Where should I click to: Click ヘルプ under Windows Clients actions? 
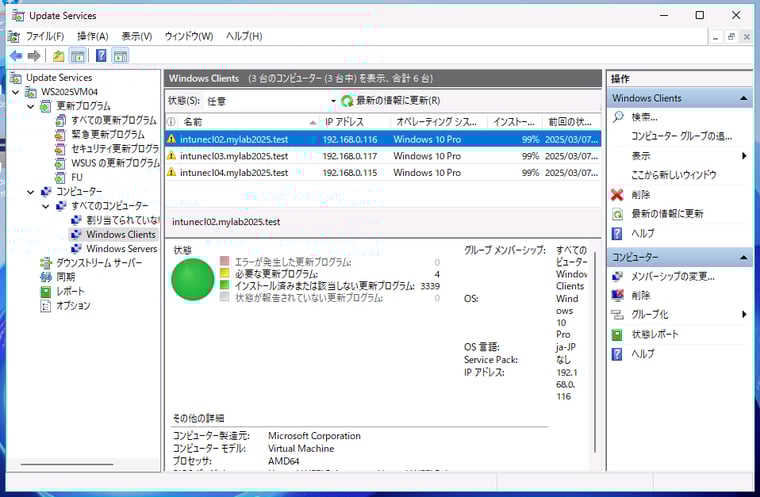[643, 233]
